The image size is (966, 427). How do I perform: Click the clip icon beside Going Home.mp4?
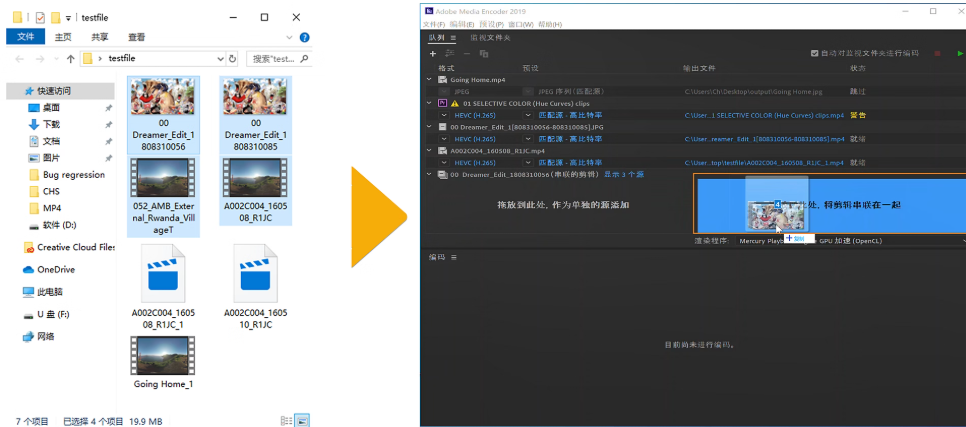pos(442,79)
